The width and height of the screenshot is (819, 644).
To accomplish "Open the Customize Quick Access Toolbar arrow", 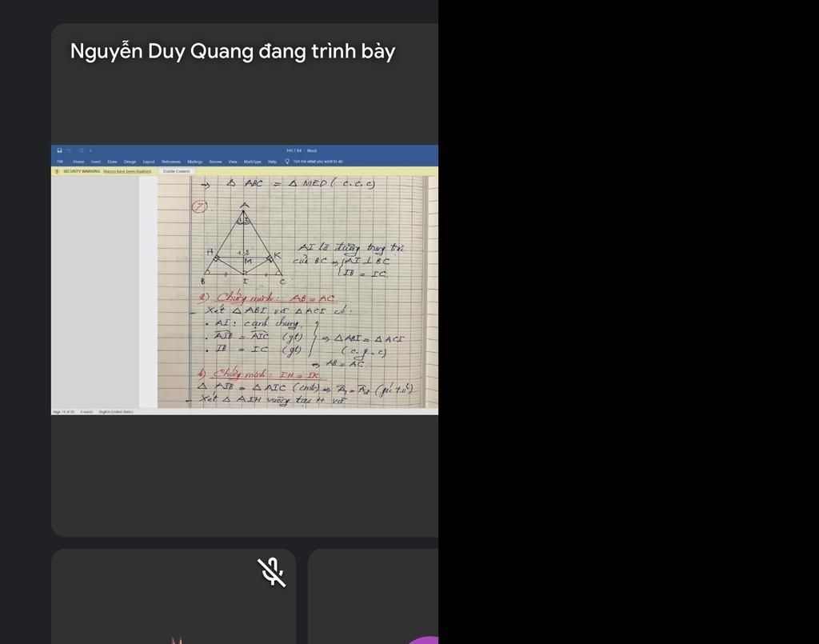I will pos(91,150).
